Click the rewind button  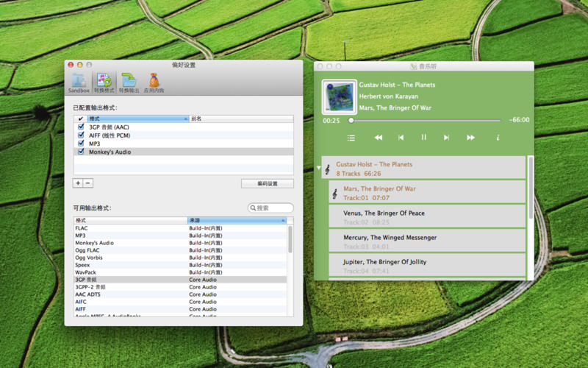(378, 138)
